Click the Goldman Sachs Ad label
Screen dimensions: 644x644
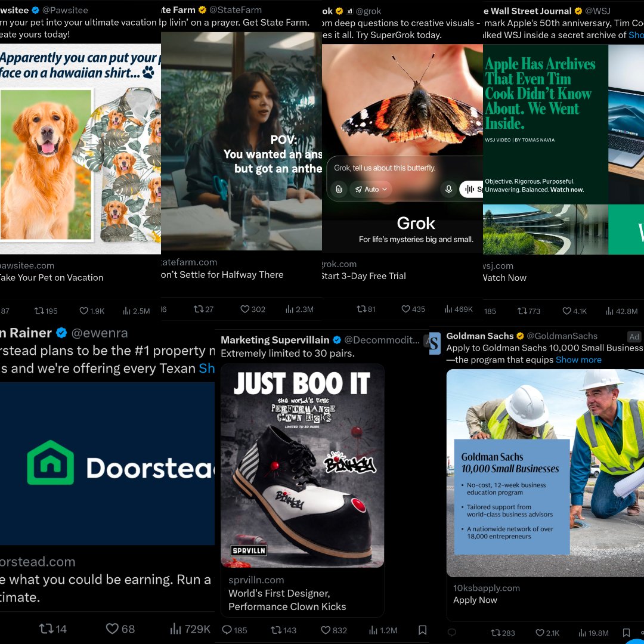pos(634,337)
